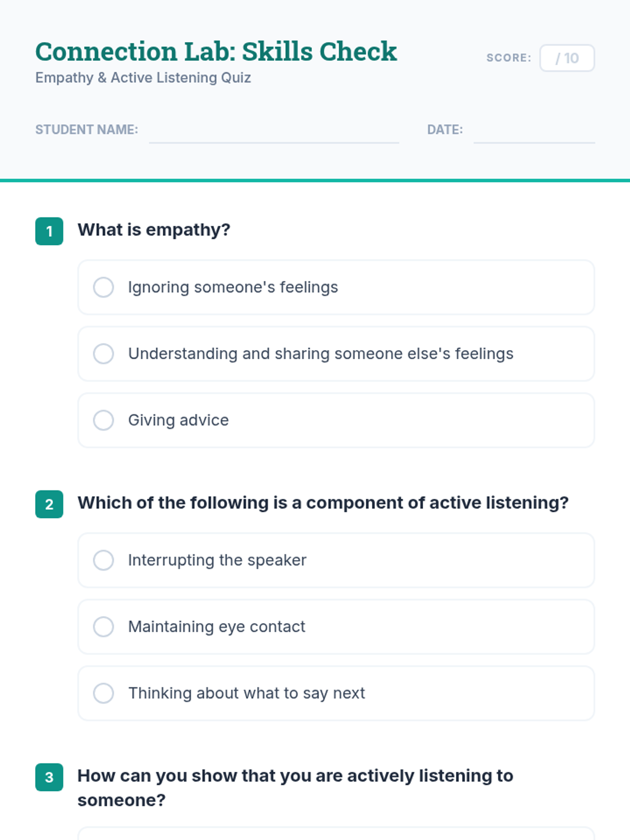Select the "Giving advice" radio button
Viewport: 630px width, 840px height.
(x=103, y=420)
